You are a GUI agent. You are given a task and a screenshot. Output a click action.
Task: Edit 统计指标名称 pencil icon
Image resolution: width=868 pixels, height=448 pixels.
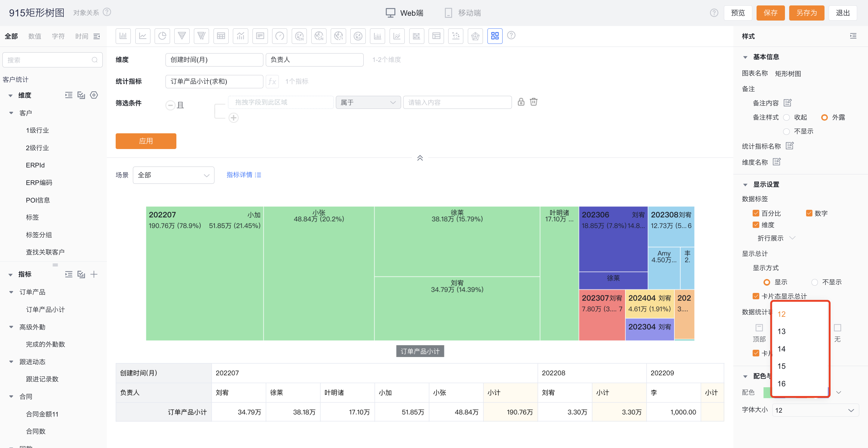tap(789, 146)
